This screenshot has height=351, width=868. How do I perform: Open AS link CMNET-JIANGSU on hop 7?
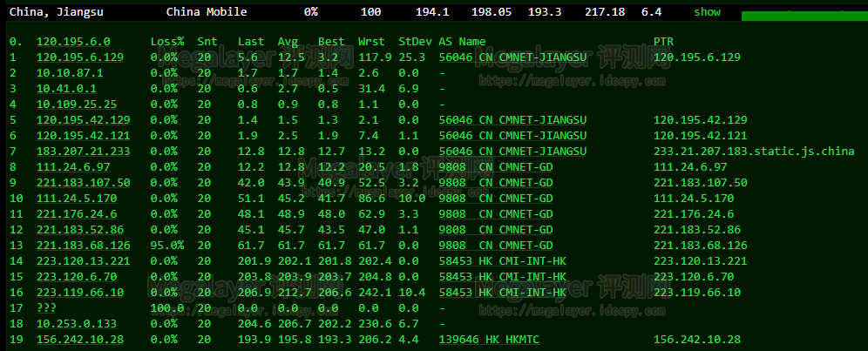(512, 152)
